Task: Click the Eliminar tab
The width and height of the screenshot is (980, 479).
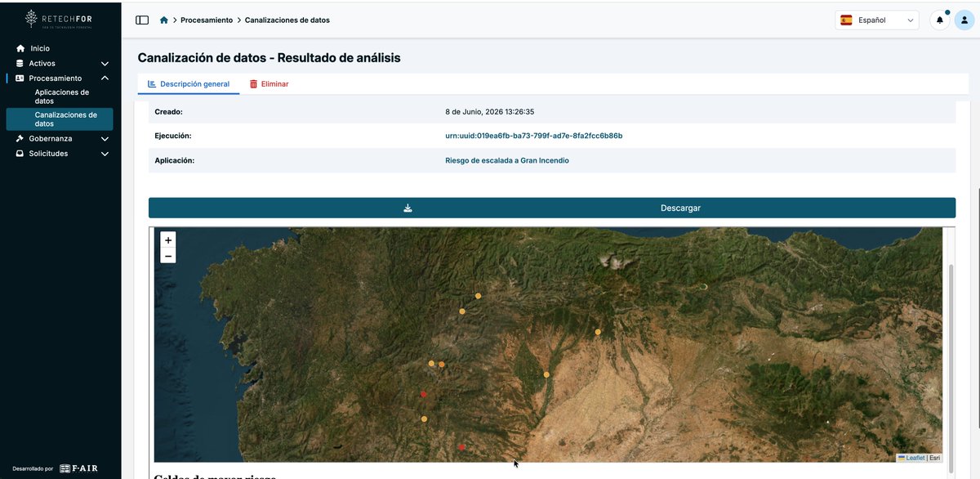Action: pos(269,84)
